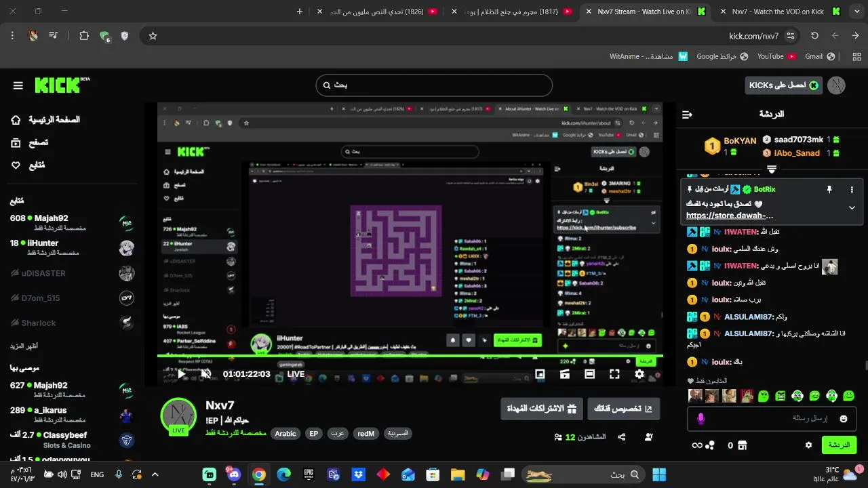Viewport: 868px width, 488px height.
Task: Select the EP tag
Action: click(313, 434)
